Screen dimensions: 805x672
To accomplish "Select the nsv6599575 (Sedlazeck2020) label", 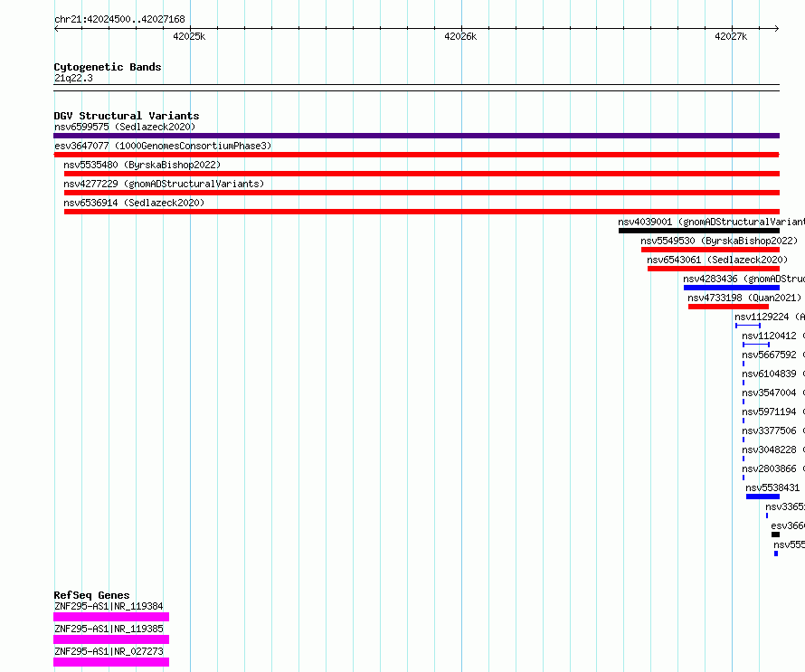I will pos(125,127).
